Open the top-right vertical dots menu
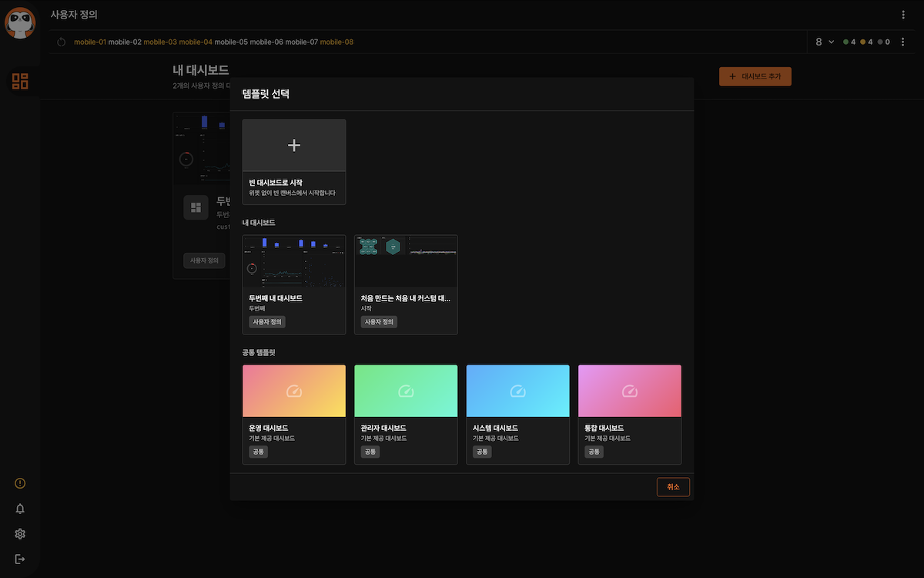The width and height of the screenshot is (924, 578). (x=903, y=15)
